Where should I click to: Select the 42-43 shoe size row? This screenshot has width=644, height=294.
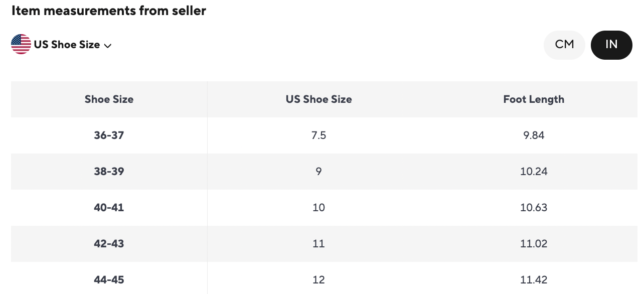[109, 244]
